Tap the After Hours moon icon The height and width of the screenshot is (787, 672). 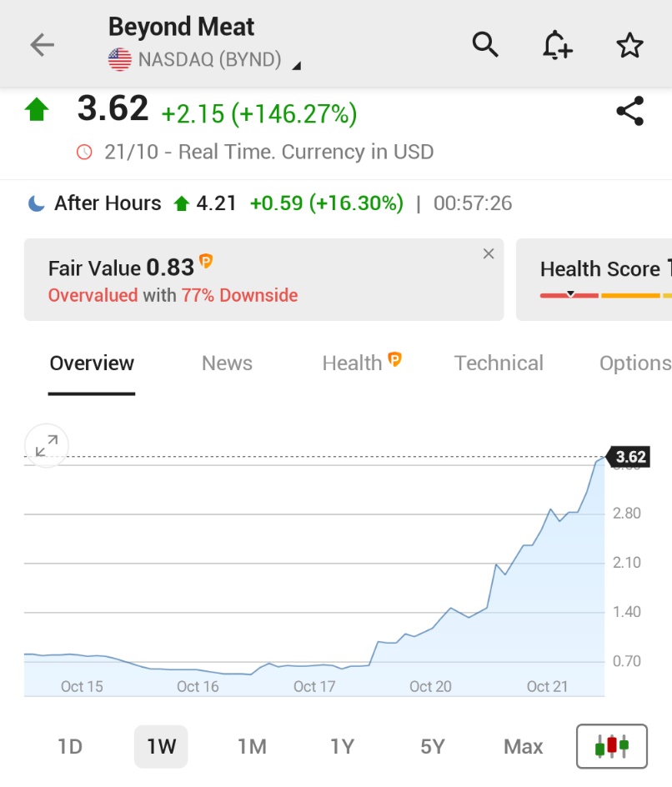(36, 203)
